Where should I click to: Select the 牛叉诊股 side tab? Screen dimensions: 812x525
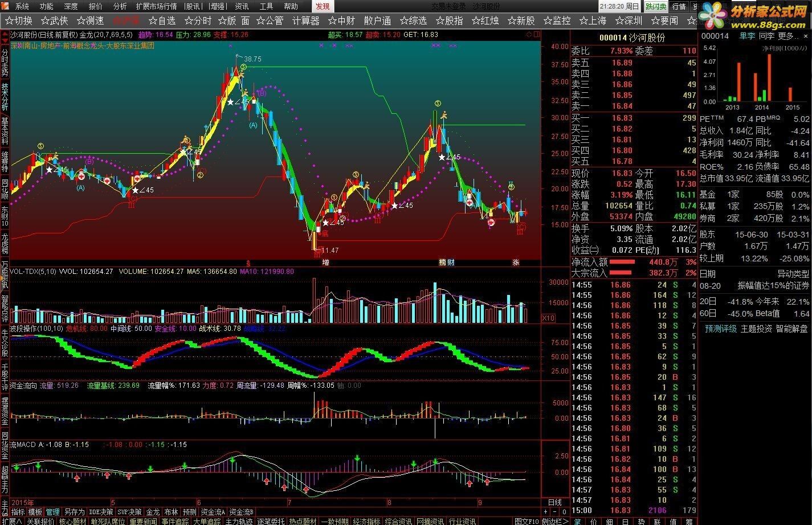(x=5, y=342)
